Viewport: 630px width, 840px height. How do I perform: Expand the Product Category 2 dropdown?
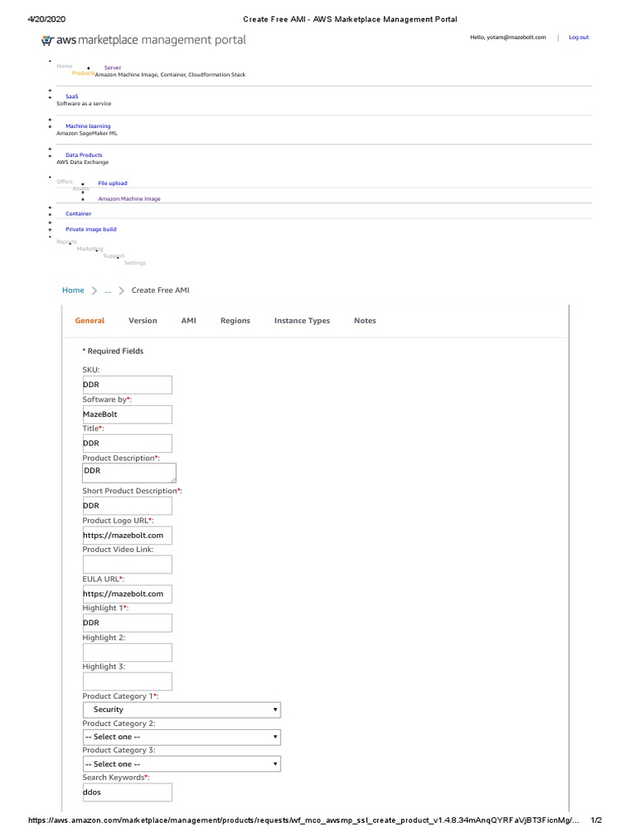[181, 737]
